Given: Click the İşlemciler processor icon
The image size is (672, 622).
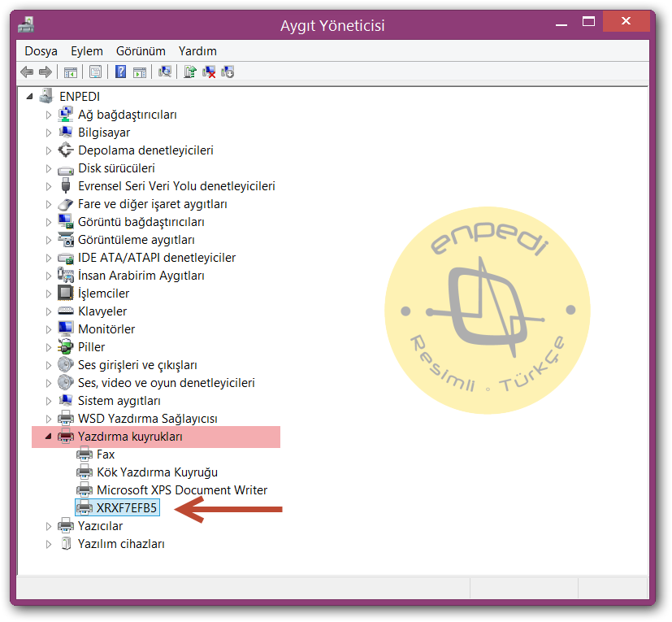Looking at the screenshot, I should click(65, 294).
